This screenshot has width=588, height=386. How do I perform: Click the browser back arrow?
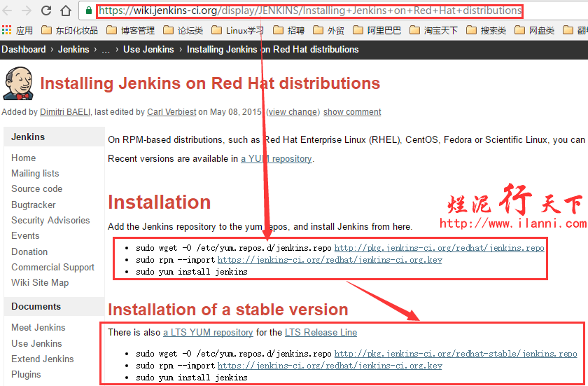[x=8, y=11]
